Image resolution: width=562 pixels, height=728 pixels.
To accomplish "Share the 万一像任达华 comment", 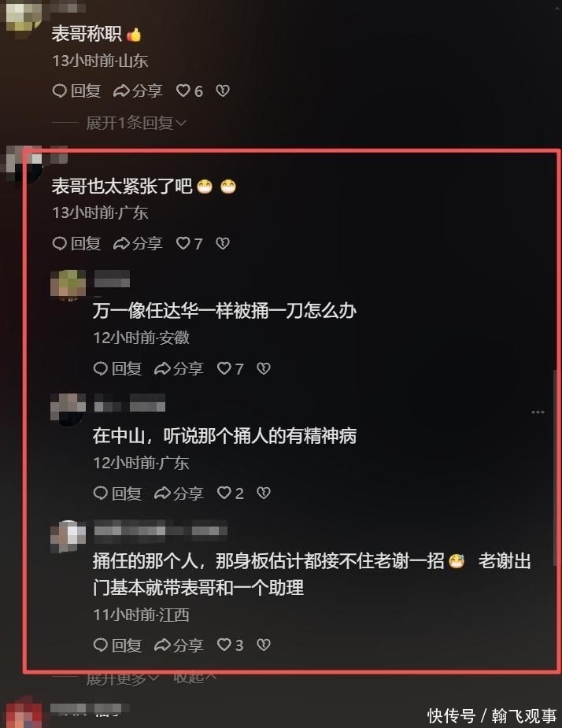I will pyautogui.click(x=179, y=368).
